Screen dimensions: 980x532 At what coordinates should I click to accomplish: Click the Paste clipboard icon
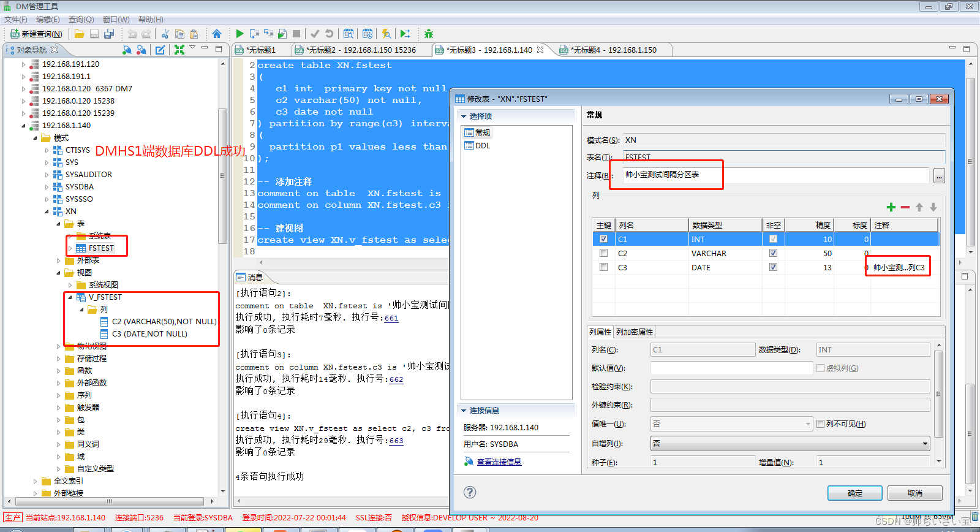194,34
